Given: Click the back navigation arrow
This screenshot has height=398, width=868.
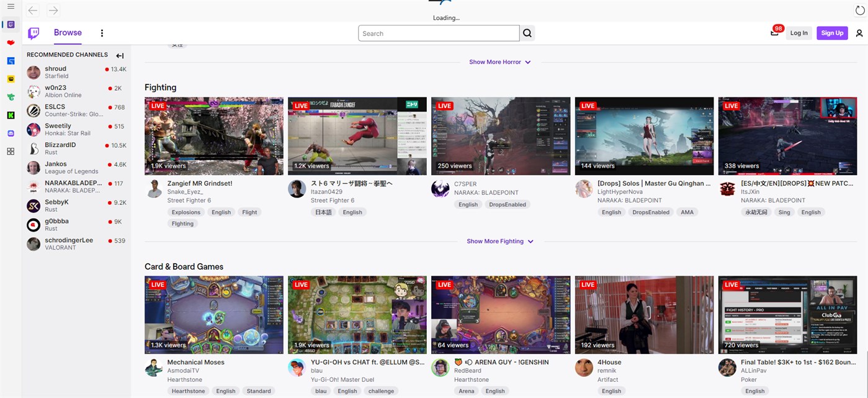Looking at the screenshot, I should pos(32,10).
